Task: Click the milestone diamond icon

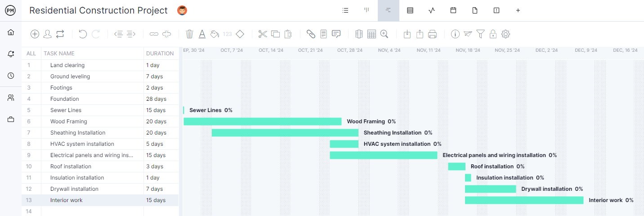Action: 240,34
